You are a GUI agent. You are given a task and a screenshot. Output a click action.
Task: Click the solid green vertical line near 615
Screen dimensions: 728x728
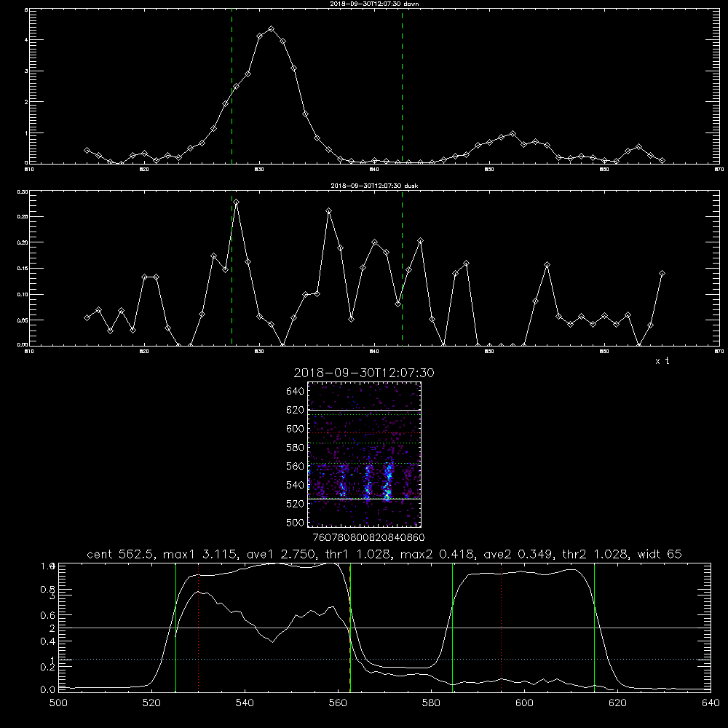pos(594,628)
